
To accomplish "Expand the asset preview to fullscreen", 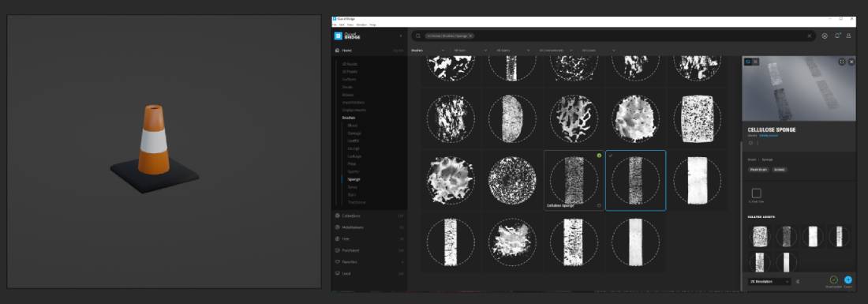I will pyautogui.click(x=842, y=62).
